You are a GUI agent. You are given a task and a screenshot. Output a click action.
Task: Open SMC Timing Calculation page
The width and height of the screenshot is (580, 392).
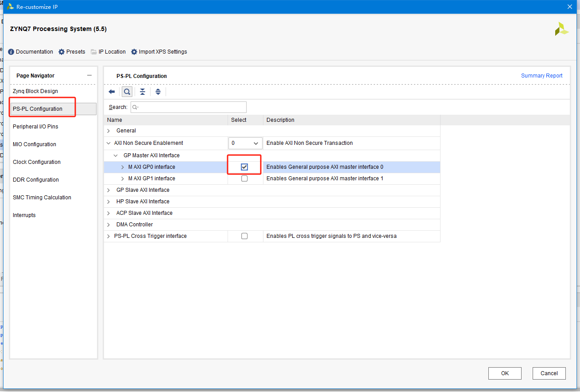pos(42,198)
